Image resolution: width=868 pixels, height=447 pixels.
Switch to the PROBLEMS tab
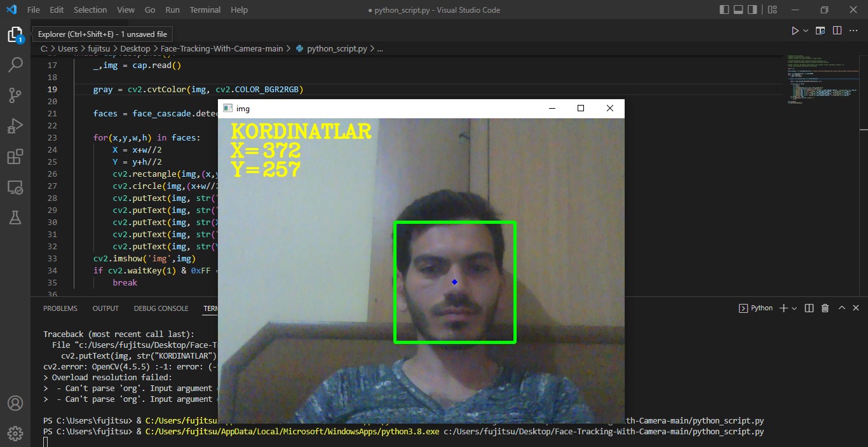(60, 308)
